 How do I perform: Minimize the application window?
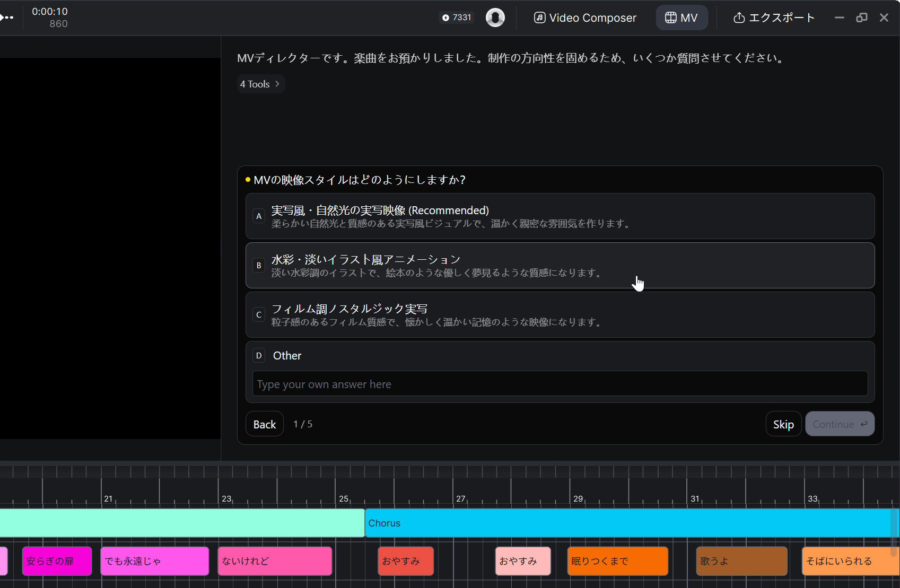pyautogui.click(x=839, y=17)
